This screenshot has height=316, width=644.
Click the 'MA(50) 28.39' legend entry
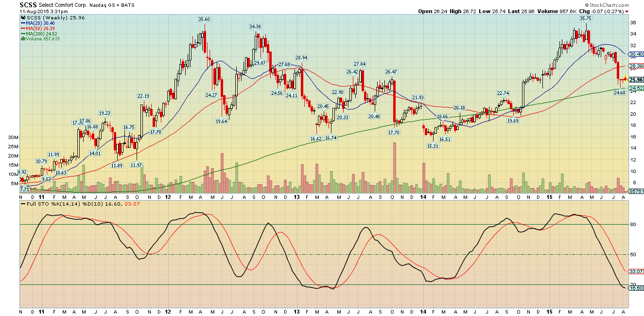point(41,28)
